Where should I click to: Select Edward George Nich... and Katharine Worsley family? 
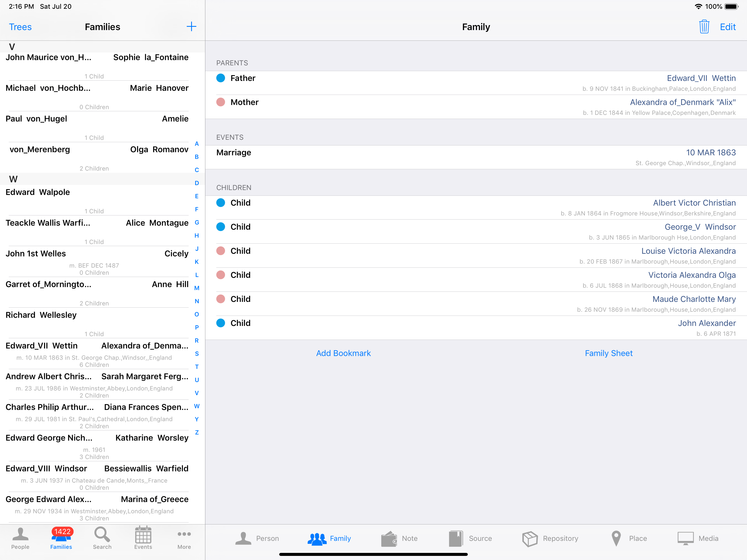click(97, 446)
